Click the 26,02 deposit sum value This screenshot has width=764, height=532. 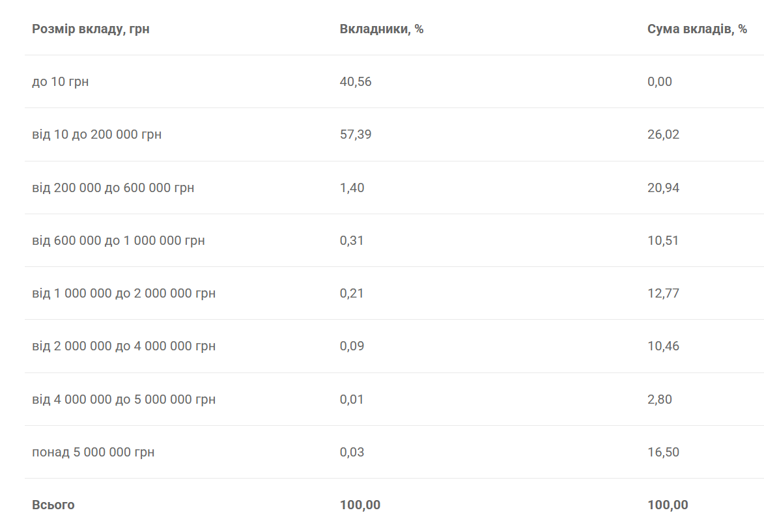663,135
